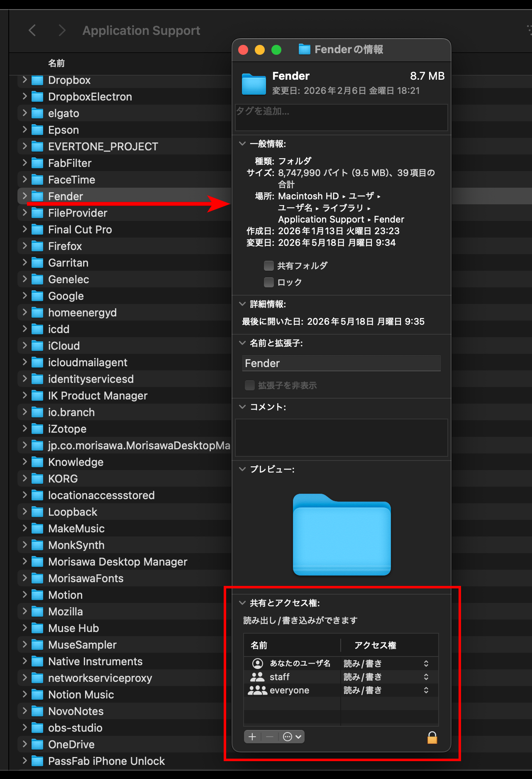Click the Finder forward navigation arrow
The height and width of the screenshot is (779, 532).
62,30
